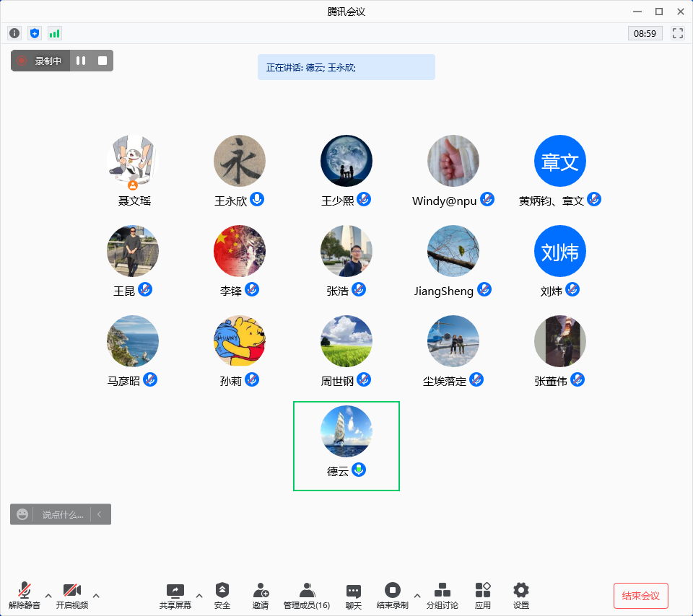
Task: Open the Settings (设置) gear
Action: [x=520, y=596]
